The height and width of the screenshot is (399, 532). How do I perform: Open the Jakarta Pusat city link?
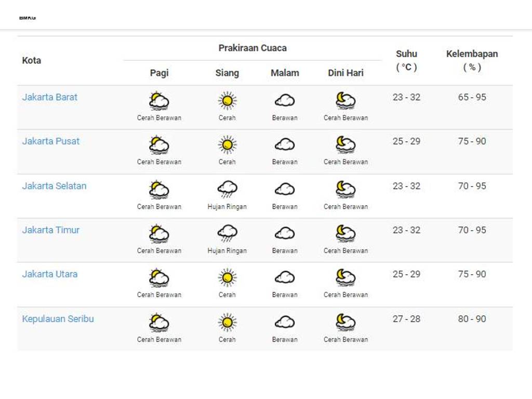(x=51, y=141)
